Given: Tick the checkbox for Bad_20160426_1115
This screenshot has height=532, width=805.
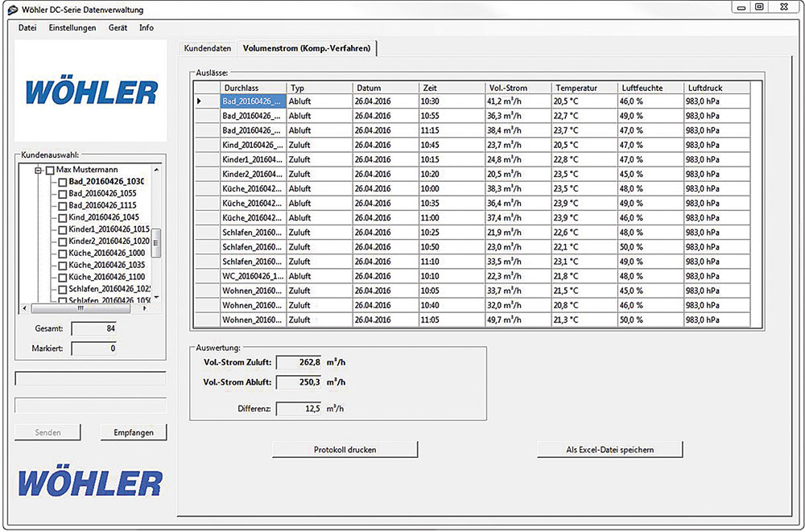Looking at the screenshot, I should pyautogui.click(x=62, y=206).
